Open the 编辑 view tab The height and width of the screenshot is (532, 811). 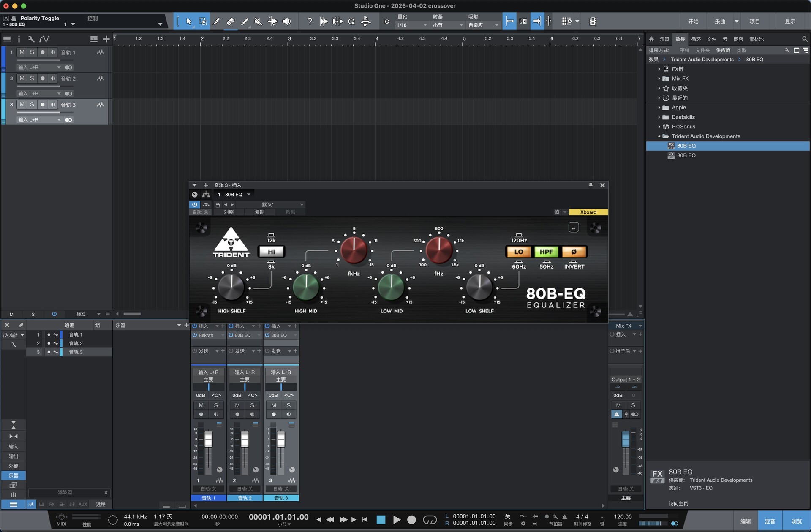[x=746, y=521]
